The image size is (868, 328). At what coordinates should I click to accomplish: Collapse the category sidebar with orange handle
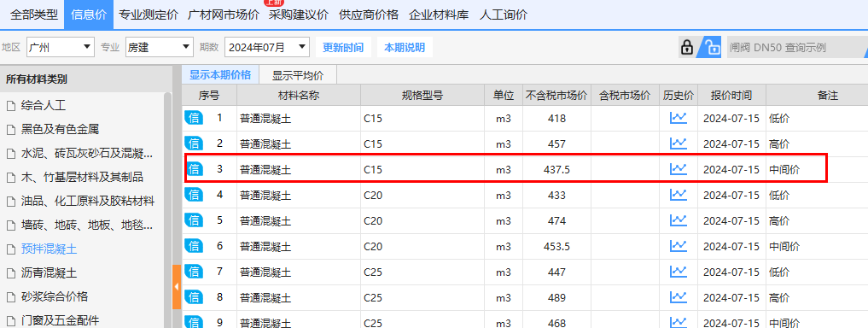(x=177, y=287)
